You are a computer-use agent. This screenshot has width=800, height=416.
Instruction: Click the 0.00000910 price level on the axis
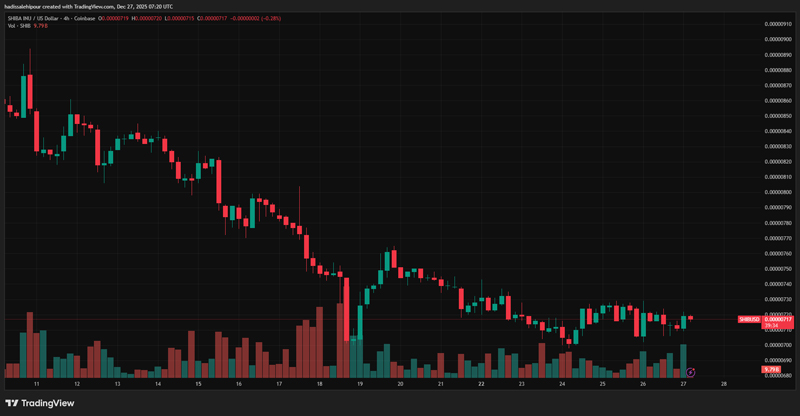coord(778,23)
